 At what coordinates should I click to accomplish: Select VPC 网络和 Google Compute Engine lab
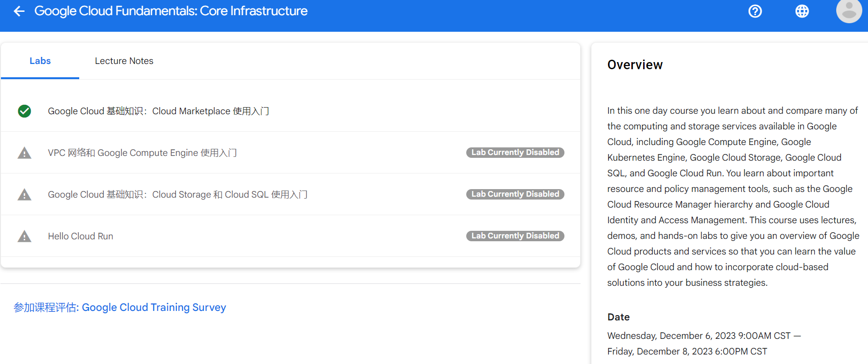pos(142,153)
